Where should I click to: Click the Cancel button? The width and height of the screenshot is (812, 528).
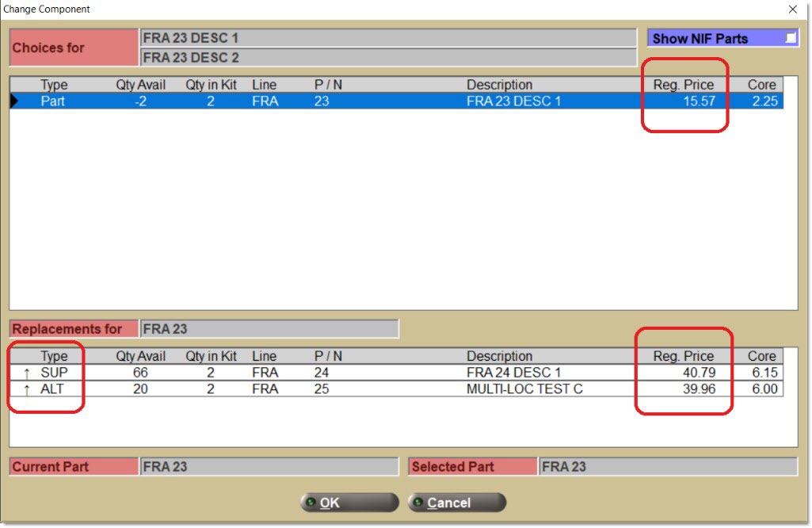456,503
